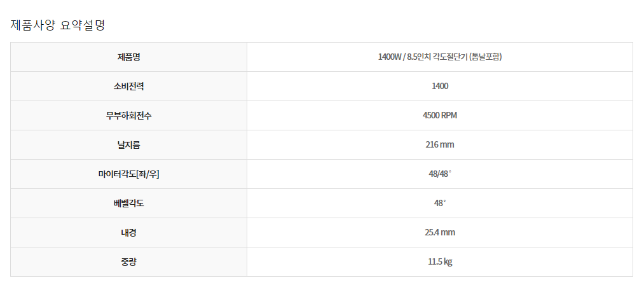The height and width of the screenshot is (292, 644).
Task: Click the 4500 RPM value
Action: click(439, 116)
